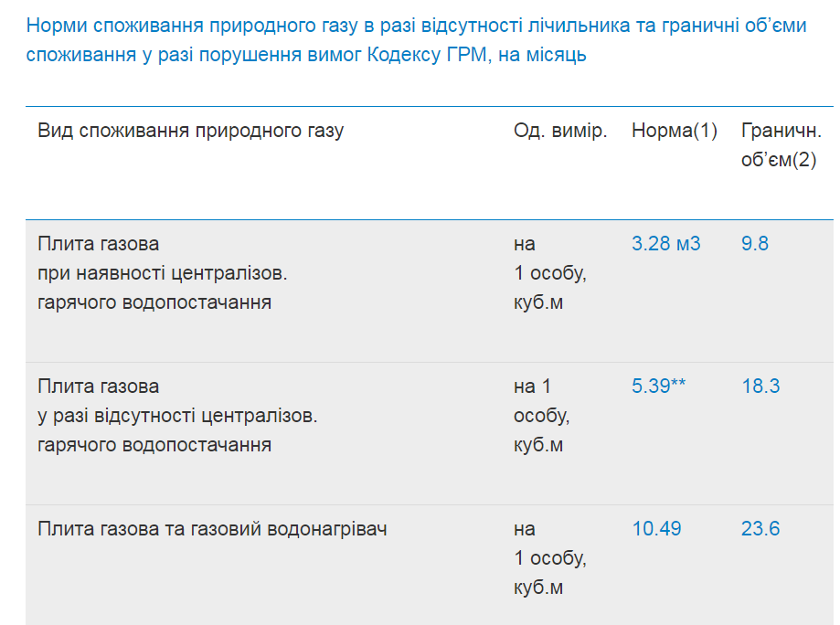The height and width of the screenshot is (625, 840).
Task: Select the limit volume value 18.3
Action: (x=760, y=387)
